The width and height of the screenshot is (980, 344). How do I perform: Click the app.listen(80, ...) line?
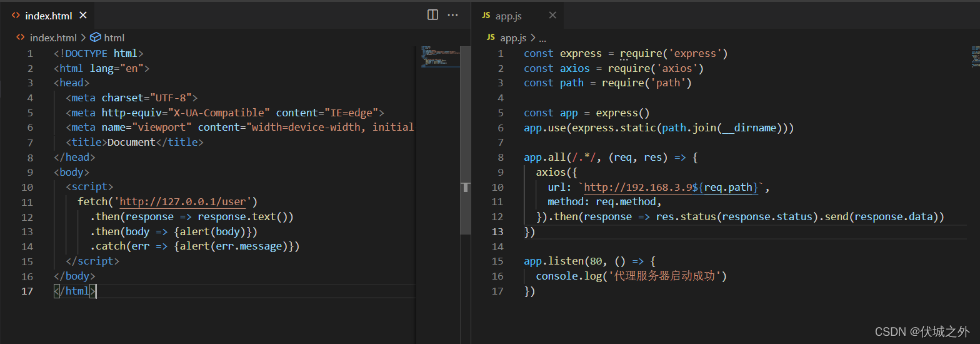coord(589,261)
